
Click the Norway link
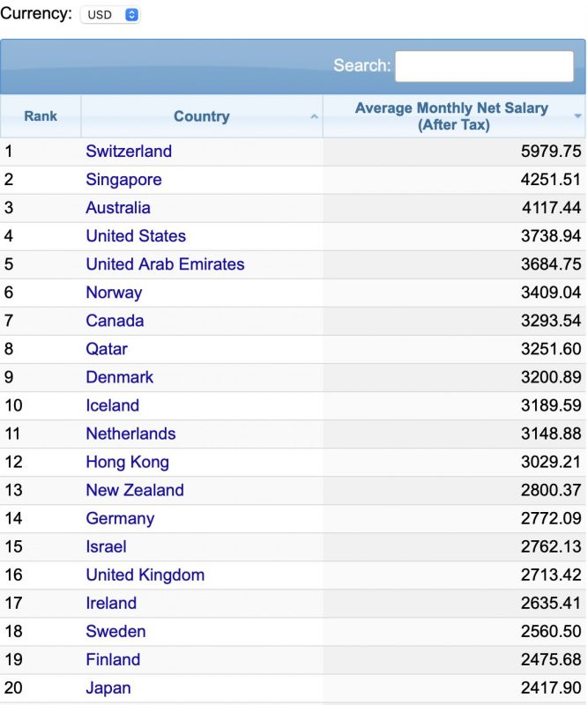tap(114, 293)
